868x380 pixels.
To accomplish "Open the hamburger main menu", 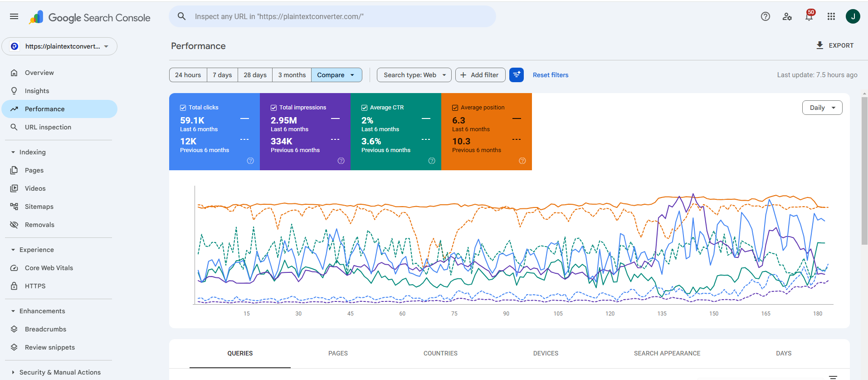I will pos(14,17).
